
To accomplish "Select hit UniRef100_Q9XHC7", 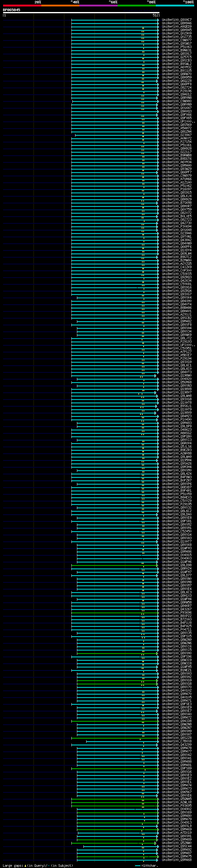I will [177, 20].
